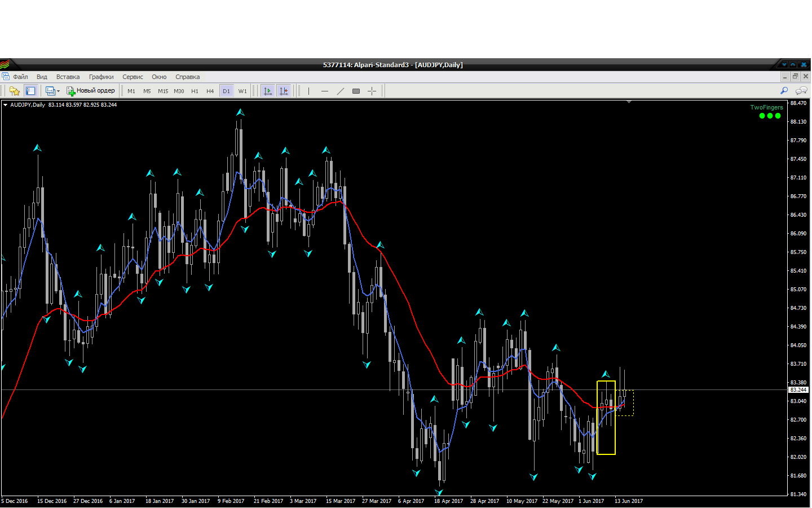Click the 9 Feb 2017 date label
This screenshot has height=508, width=812.
231,501
